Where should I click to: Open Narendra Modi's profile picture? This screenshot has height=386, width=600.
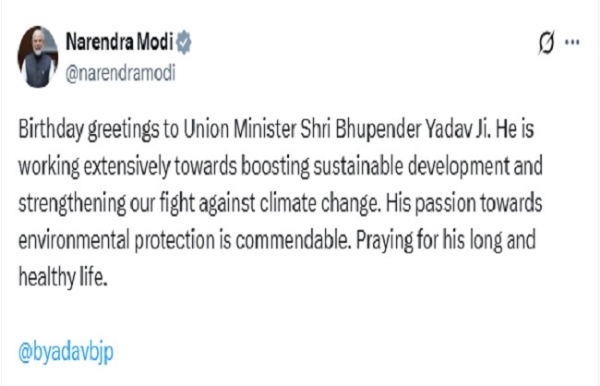pos(38,57)
